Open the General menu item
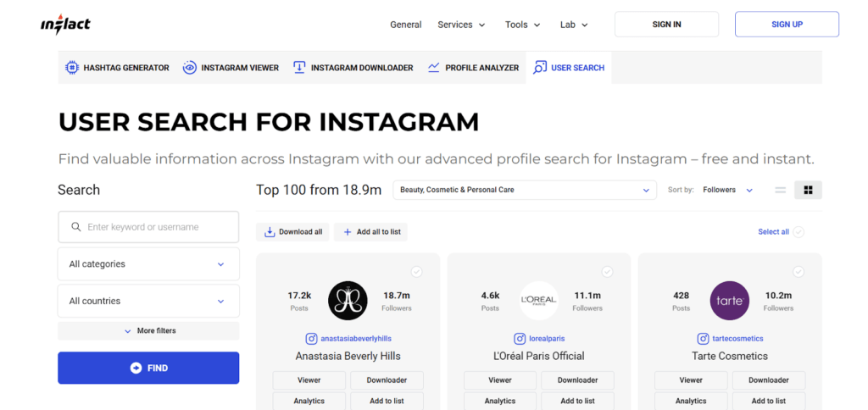The image size is (868, 410). click(x=406, y=25)
